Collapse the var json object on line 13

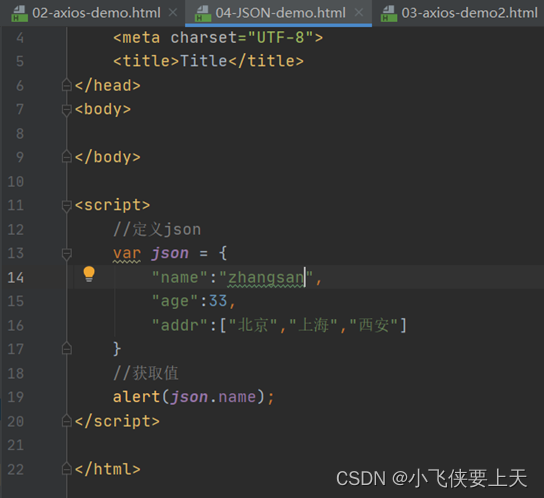pos(66,253)
